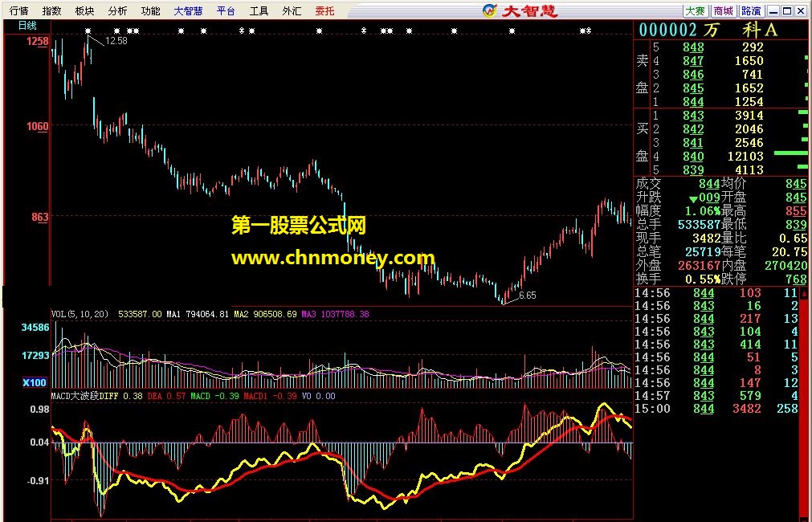Click the VOL(5,10,20) indicator label
The width and height of the screenshot is (812, 522).
[x=80, y=314]
